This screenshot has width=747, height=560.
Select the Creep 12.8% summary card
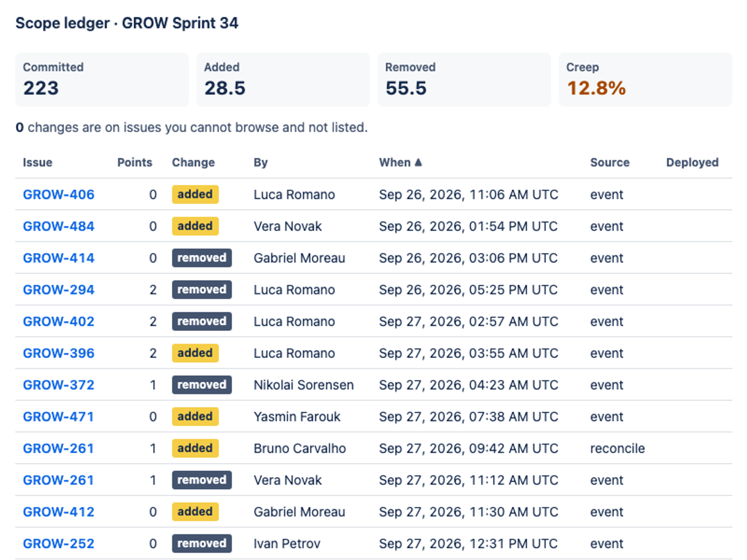[x=646, y=80]
